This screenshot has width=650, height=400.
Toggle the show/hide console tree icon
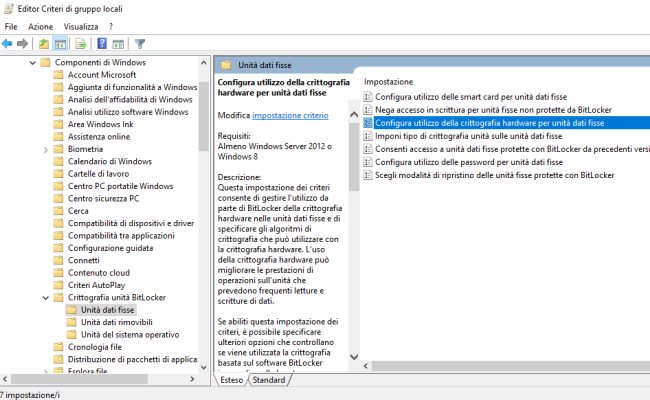click(x=60, y=44)
